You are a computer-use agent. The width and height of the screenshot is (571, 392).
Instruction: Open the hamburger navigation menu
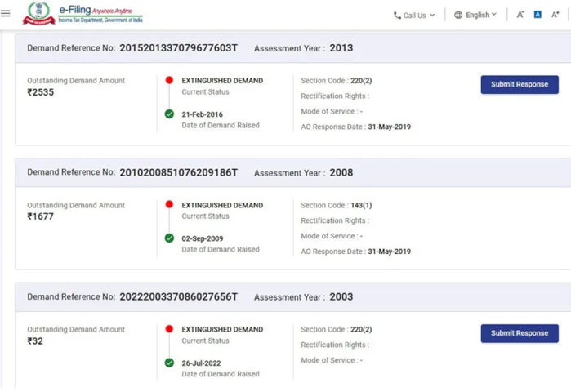pos(6,14)
